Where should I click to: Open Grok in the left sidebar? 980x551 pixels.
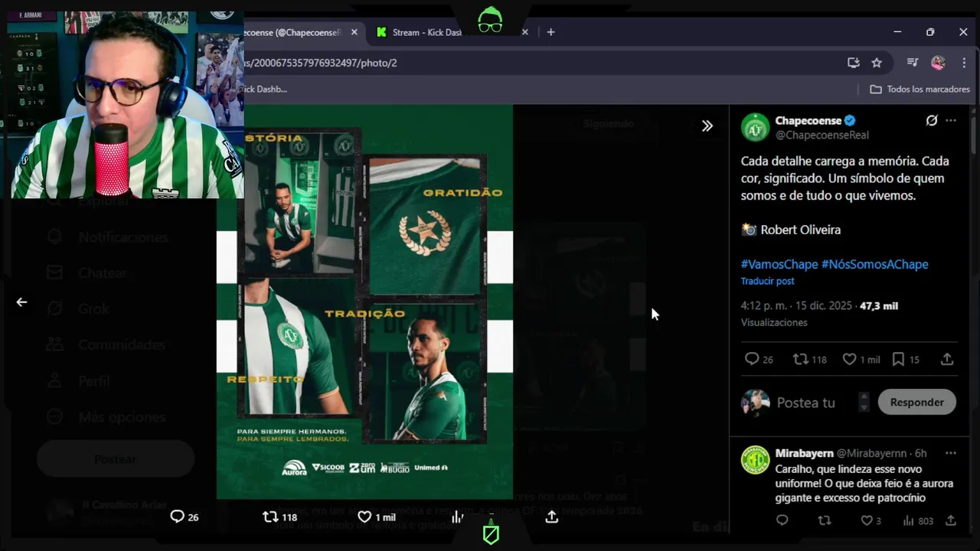coord(78,309)
